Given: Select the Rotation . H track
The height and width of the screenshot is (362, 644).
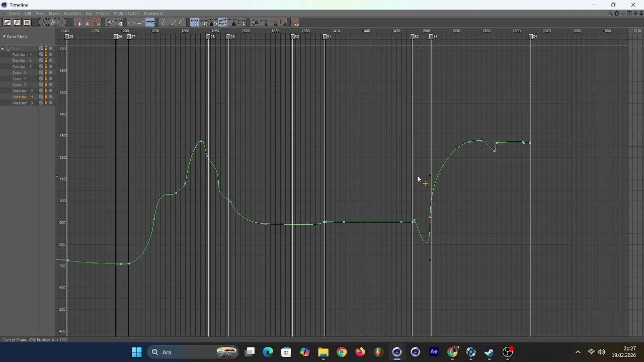Looking at the screenshot, I should click(x=23, y=97).
